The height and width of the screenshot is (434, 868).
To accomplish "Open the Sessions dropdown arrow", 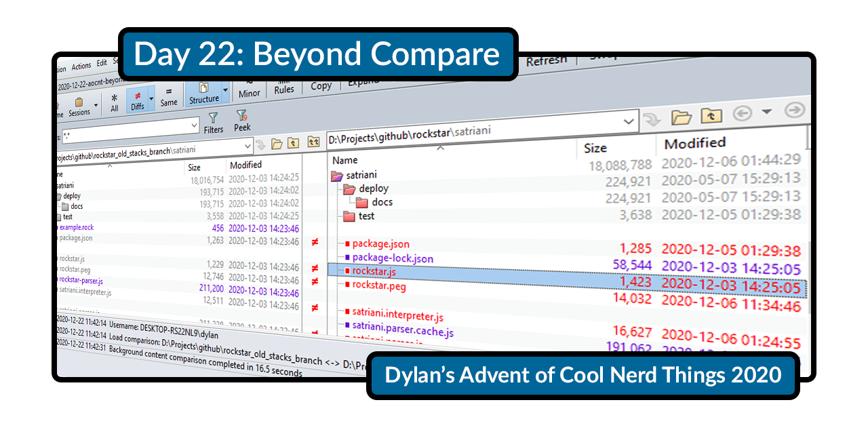I will (96, 105).
